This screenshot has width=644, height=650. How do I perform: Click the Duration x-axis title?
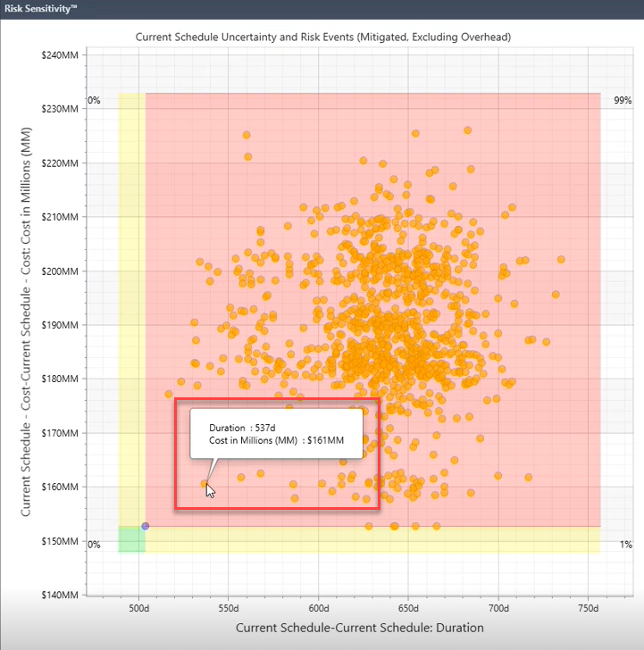[x=359, y=628]
